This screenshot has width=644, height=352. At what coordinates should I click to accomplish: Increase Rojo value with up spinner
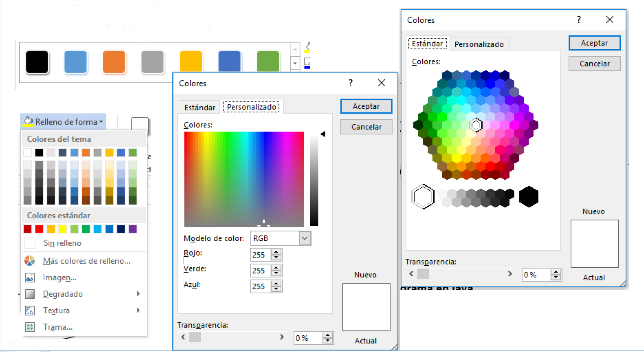coord(276,252)
